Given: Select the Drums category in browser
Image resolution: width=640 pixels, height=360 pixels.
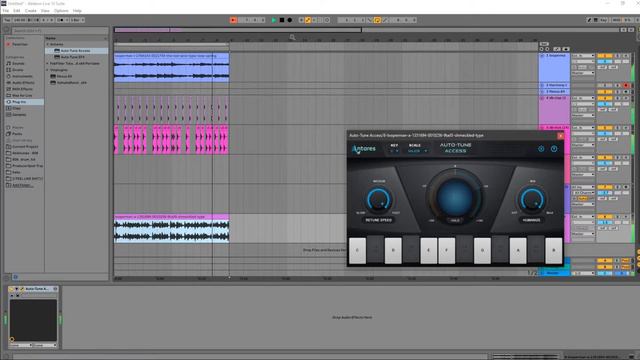Looking at the screenshot, I should [x=18, y=70].
